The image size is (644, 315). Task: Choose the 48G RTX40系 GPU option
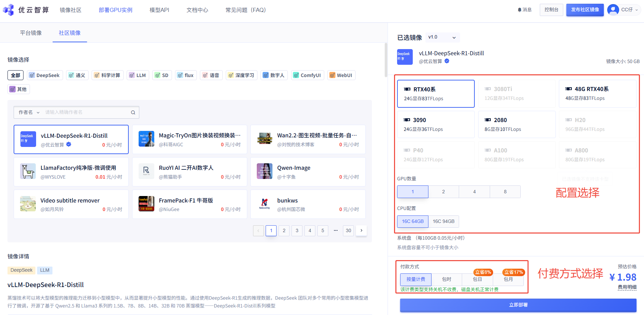coord(597,94)
